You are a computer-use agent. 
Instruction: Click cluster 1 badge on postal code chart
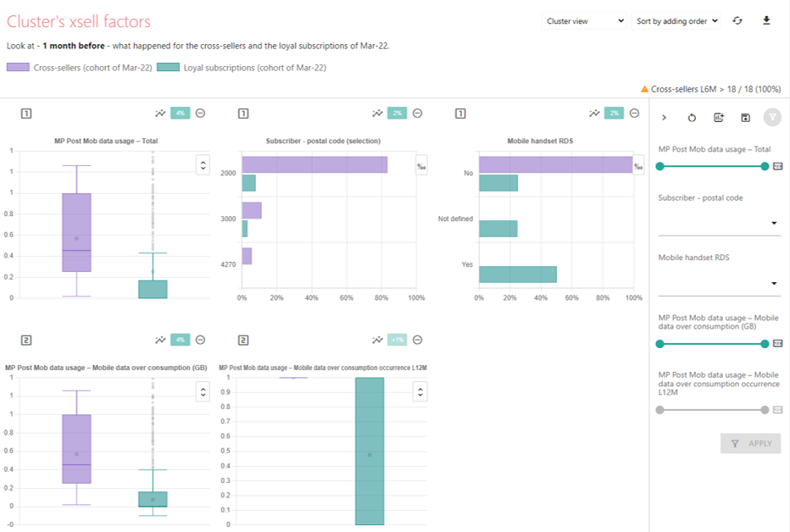[x=242, y=114]
